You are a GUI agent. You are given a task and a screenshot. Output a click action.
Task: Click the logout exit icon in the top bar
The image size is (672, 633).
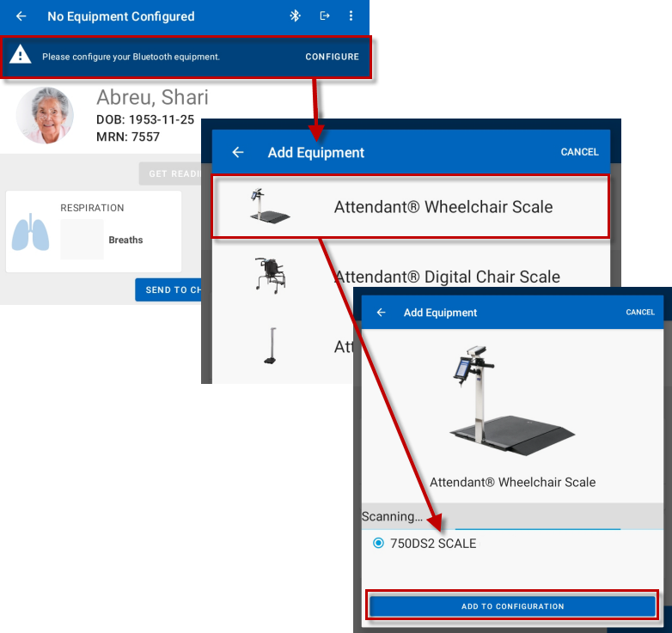pyautogui.click(x=325, y=16)
